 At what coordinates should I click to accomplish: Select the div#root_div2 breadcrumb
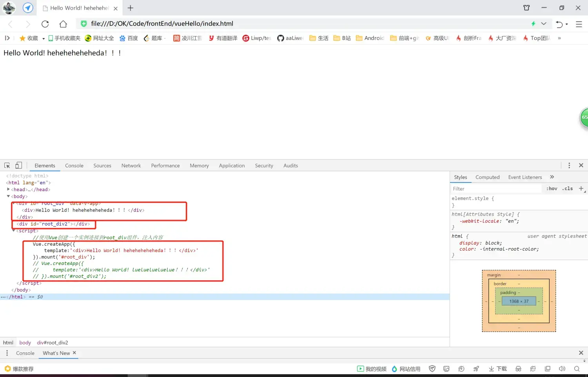coord(53,343)
